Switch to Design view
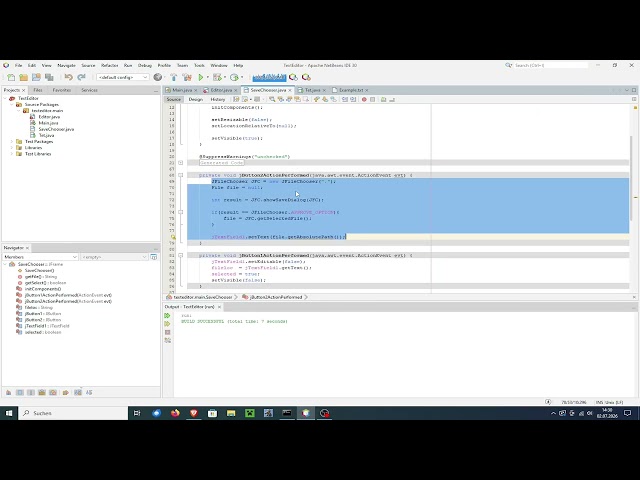The height and width of the screenshot is (480, 640). coord(196,99)
